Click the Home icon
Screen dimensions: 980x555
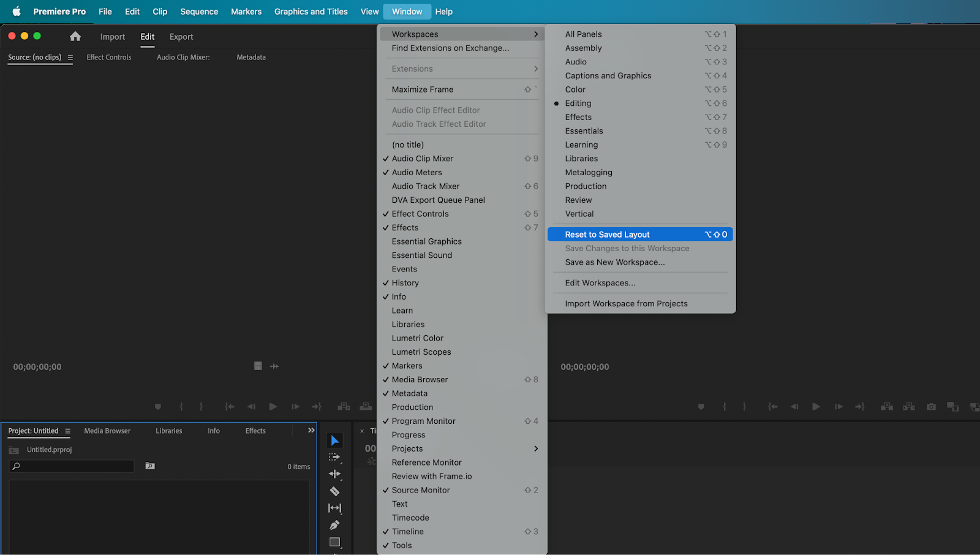click(x=75, y=36)
